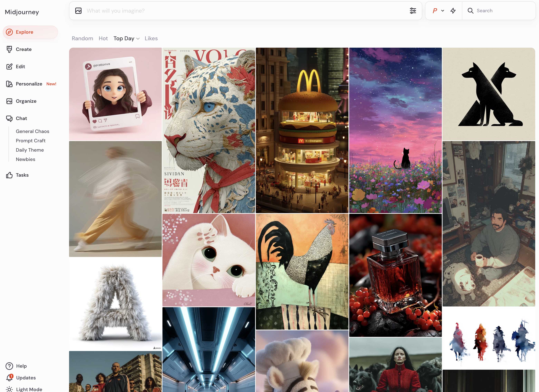Open the watercolor horse riders image
Viewport: 539px width, 392px height.
[x=489, y=338]
